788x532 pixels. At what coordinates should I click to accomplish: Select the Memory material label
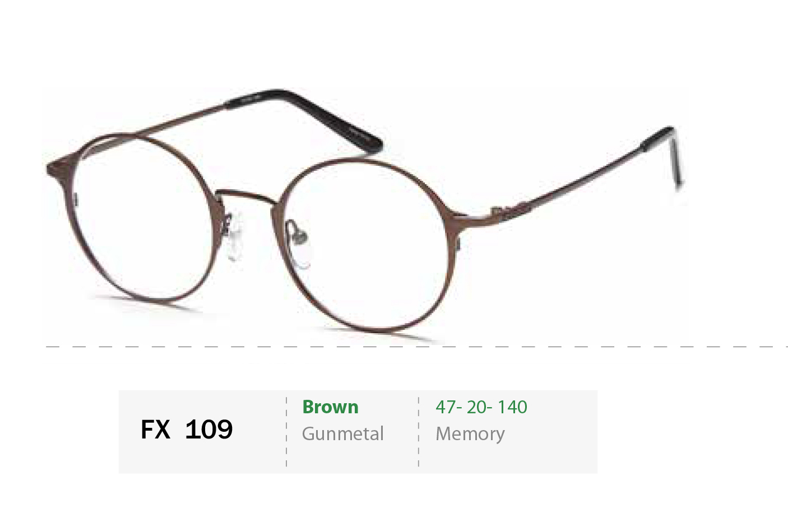point(470,434)
